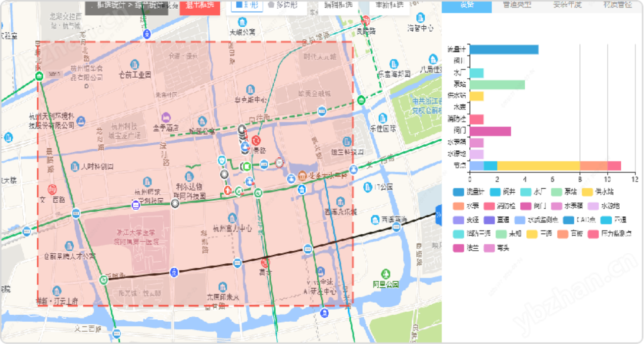Click the blue 流量计 bar in chart
The width and height of the screenshot is (644, 344).
coord(504,49)
